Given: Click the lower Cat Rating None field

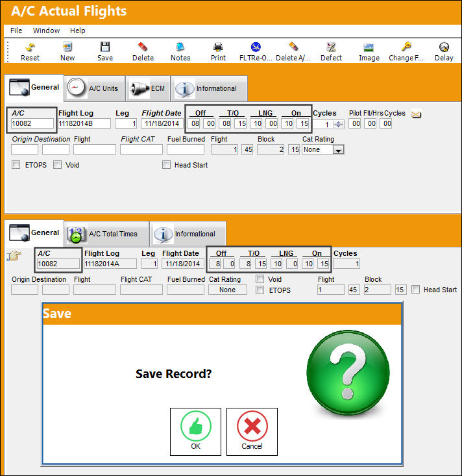Looking at the screenshot, I should pos(228,290).
